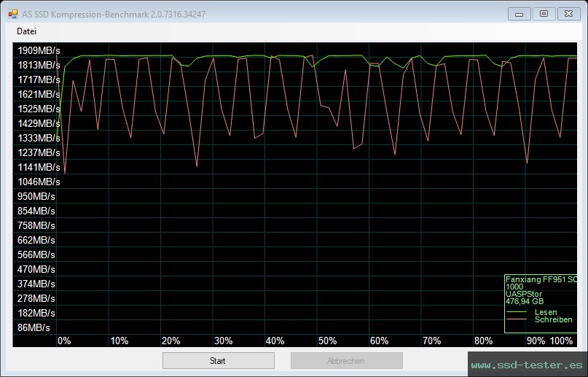Open the Datei menu
Screen dimensions: 588x377
click(x=26, y=31)
